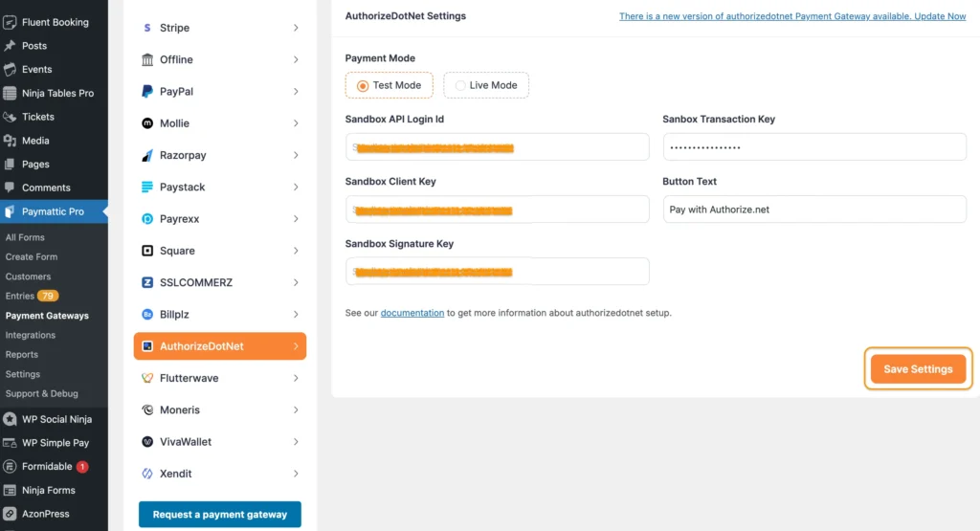Select the Payment Gateways submenu item
Screen dimensions: 980x531
(47, 316)
